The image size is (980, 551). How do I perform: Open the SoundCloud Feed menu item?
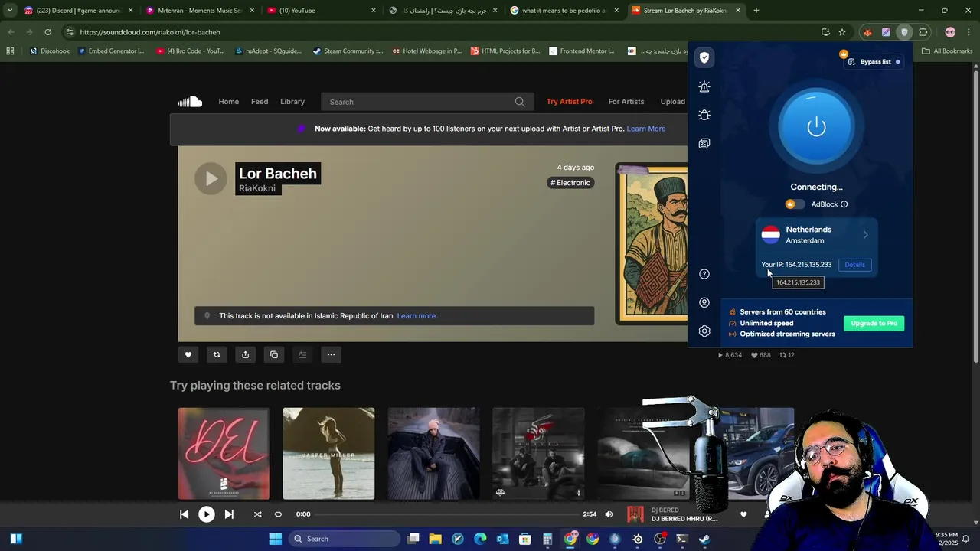point(260,102)
